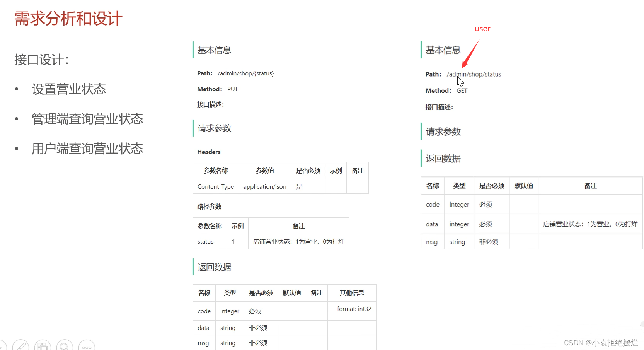Select the bullet 用户端查询营业状态
This screenshot has height=350, width=644.
pos(87,149)
